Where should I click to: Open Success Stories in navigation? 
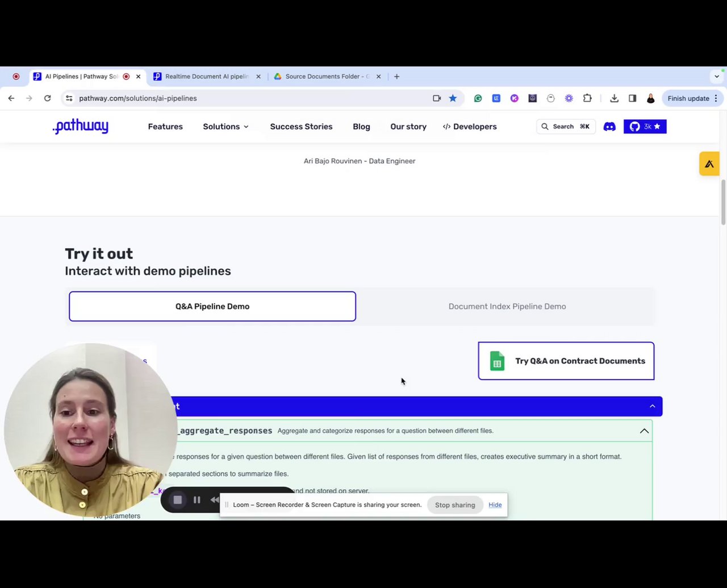point(302,127)
